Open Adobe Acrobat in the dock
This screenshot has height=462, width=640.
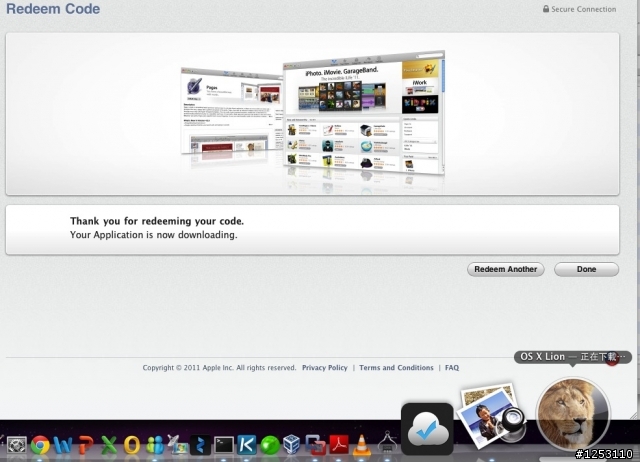339,445
